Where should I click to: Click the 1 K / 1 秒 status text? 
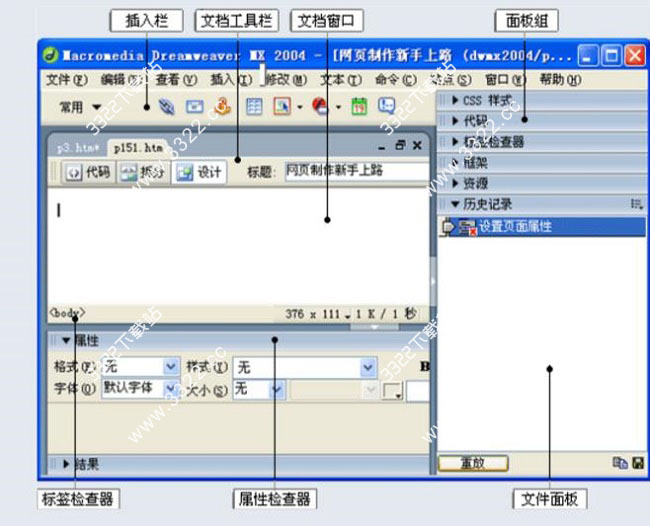[386, 314]
